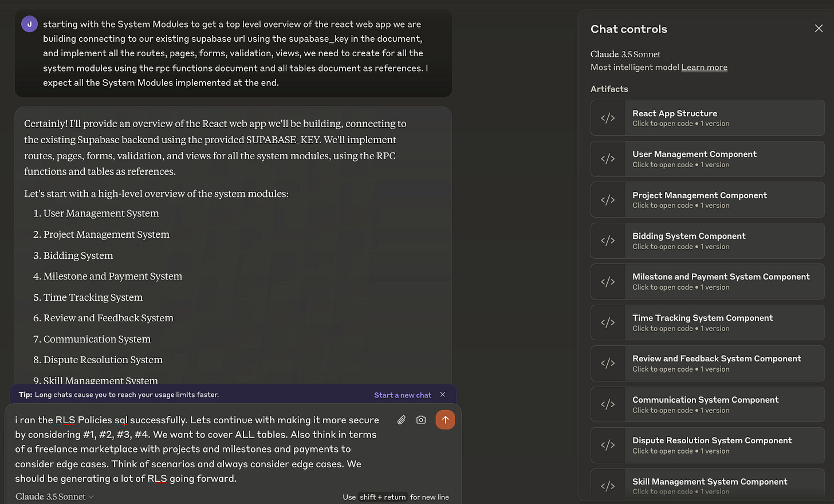
Task: Attach a file with the paperclip icon
Action: tap(402, 420)
